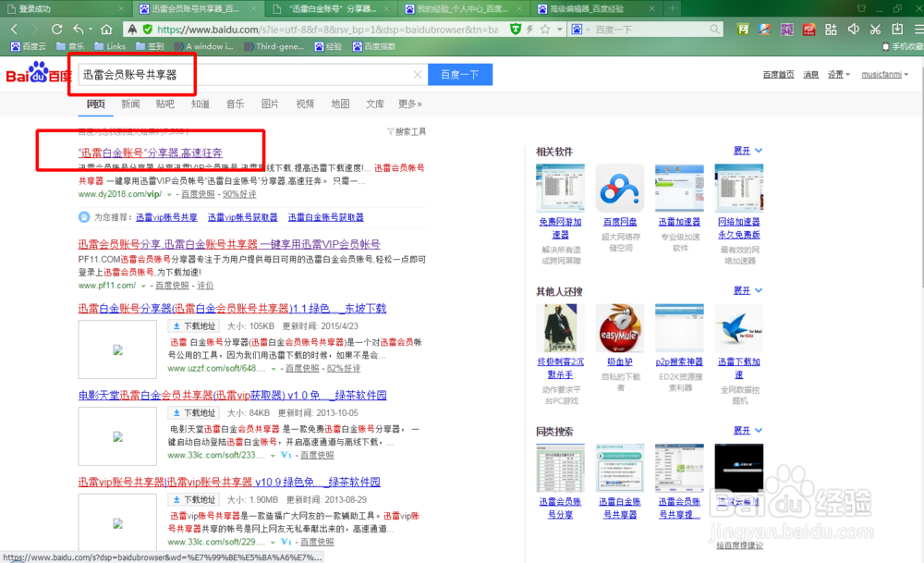Click the red PDF extension icon
This screenshot has height=563, width=924.
[x=808, y=29]
